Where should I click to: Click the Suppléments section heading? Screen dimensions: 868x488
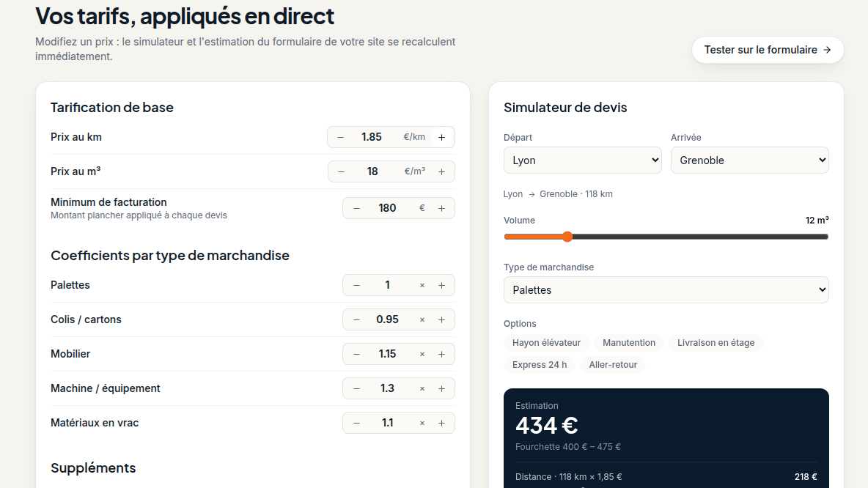[x=93, y=468]
